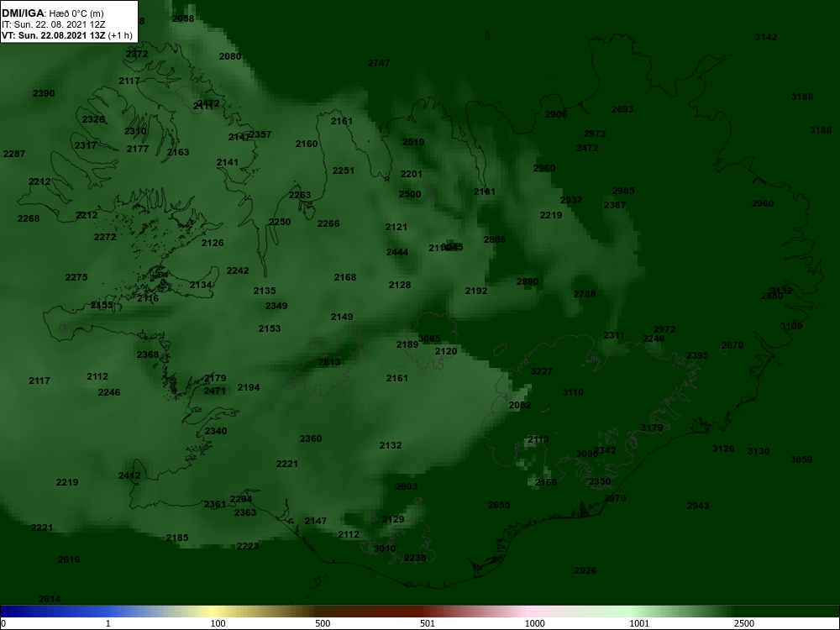Click the map value 2268
Screen dimensions: 840x630
(x=29, y=218)
